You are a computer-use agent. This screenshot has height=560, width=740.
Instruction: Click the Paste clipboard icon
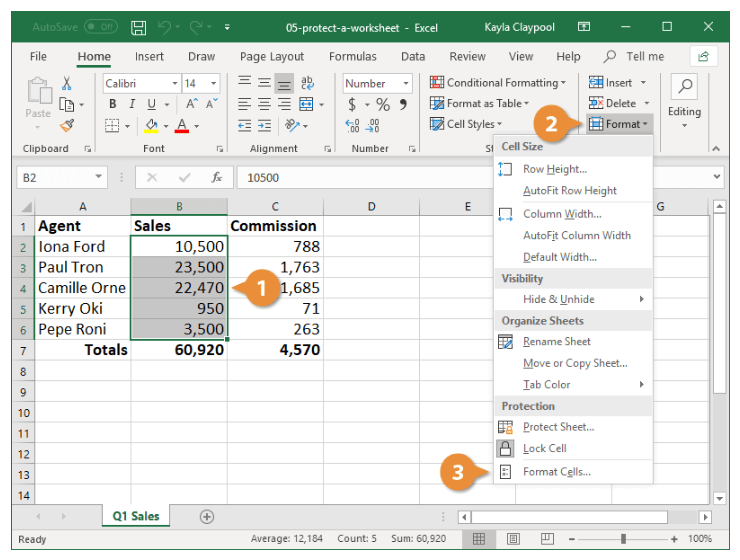(39, 91)
